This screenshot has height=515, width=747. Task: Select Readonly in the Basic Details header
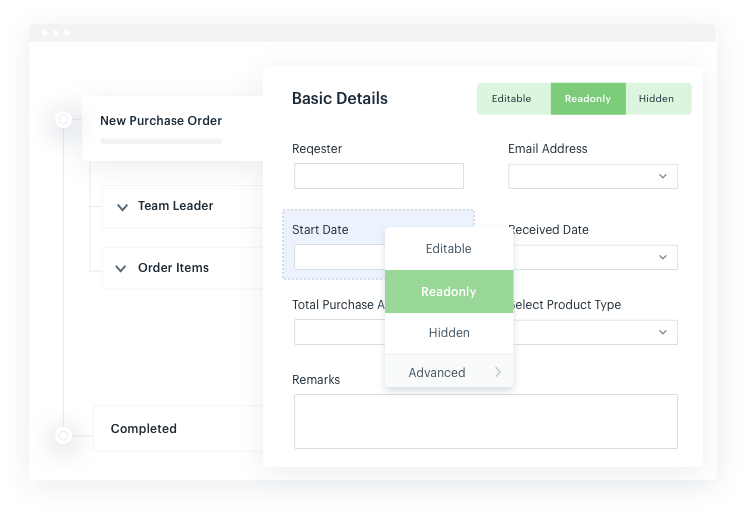point(588,99)
